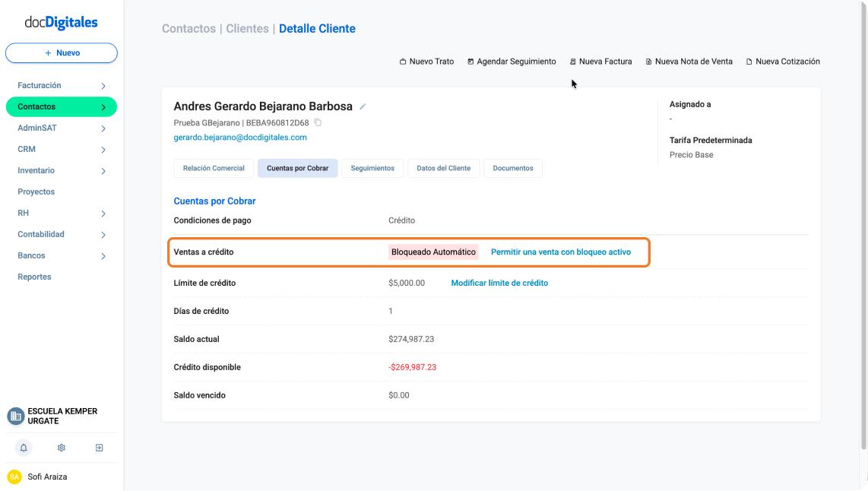Click the Bloqueado Automático status badge

(433, 252)
